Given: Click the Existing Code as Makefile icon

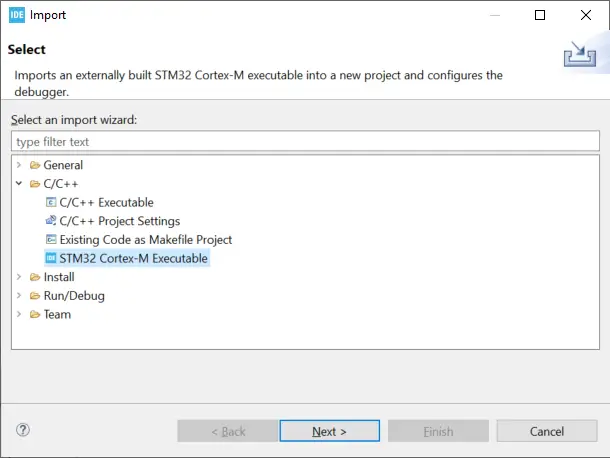Looking at the screenshot, I should click(x=51, y=240).
